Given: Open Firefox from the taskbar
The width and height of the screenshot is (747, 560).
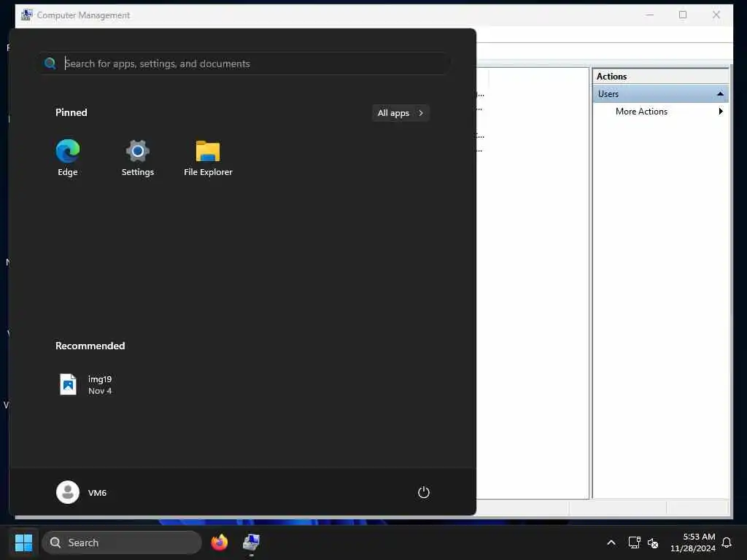Looking at the screenshot, I should tap(220, 542).
